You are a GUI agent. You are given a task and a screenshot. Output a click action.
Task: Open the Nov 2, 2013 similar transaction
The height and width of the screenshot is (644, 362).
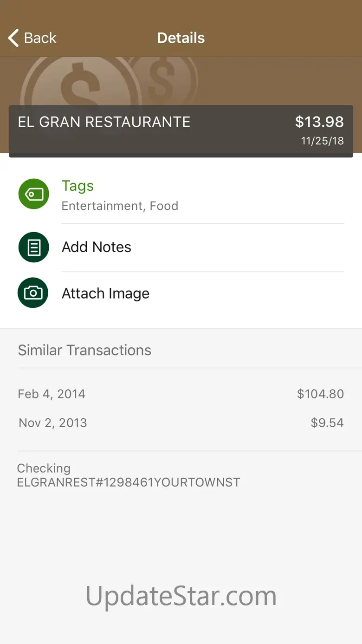(53, 423)
